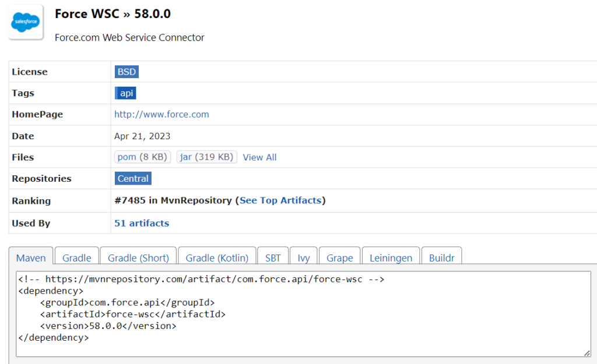Switch to the SBT tab
Viewport: 597px width, 364px height.
coord(273,256)
